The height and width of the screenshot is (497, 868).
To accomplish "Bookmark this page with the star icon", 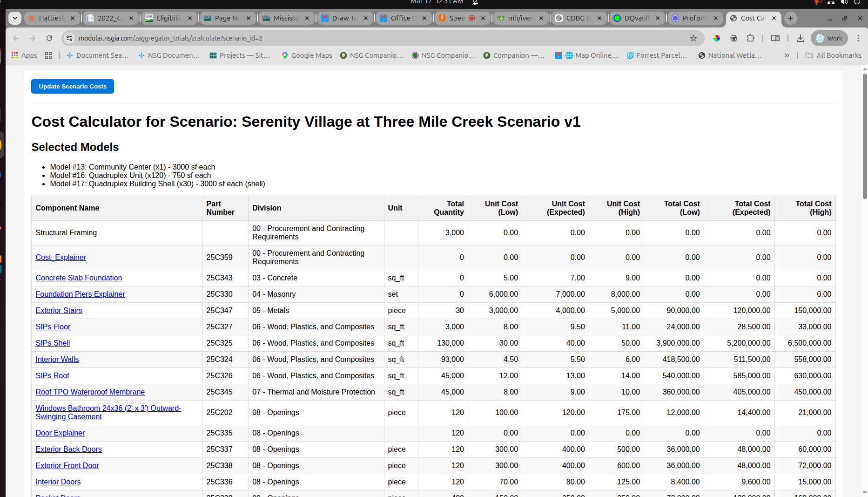I will 693,38.
